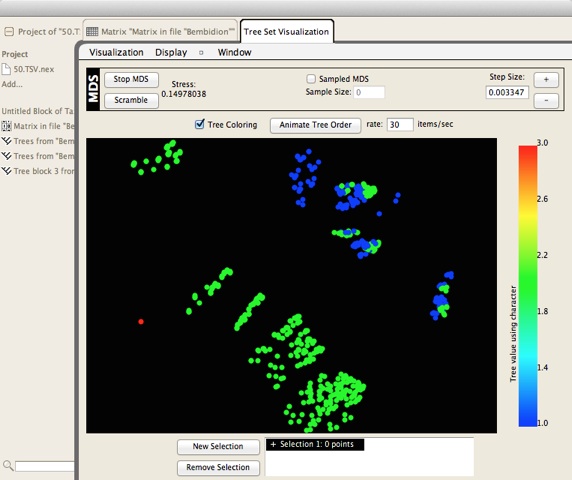Click the rate items/sec input field
572x480 pixels.
(400, 124)
